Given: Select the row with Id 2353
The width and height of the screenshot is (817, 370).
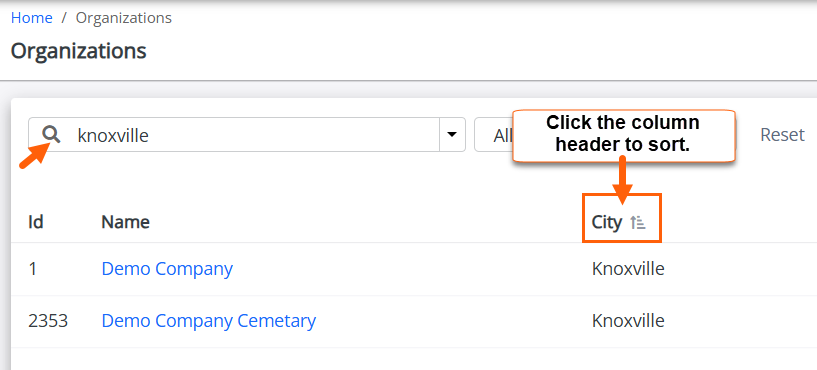Looking at the screenshot, I should 414,321.
